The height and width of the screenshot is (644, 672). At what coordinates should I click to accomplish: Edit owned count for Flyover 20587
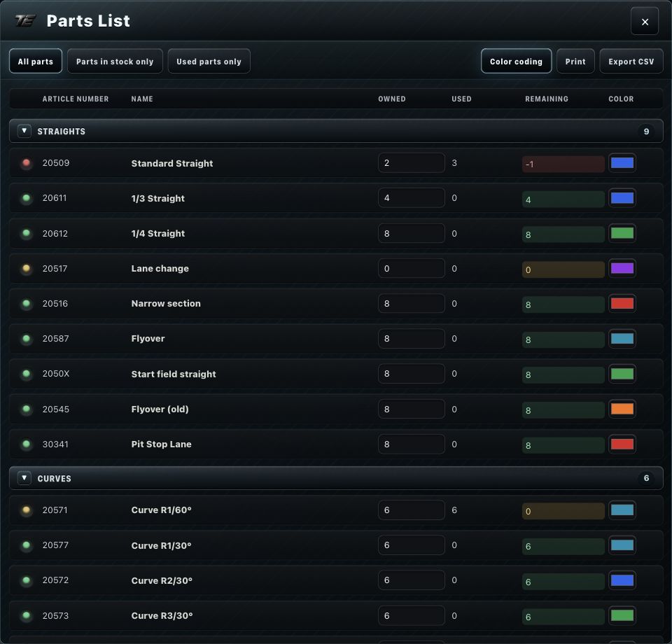click(412, 339)
